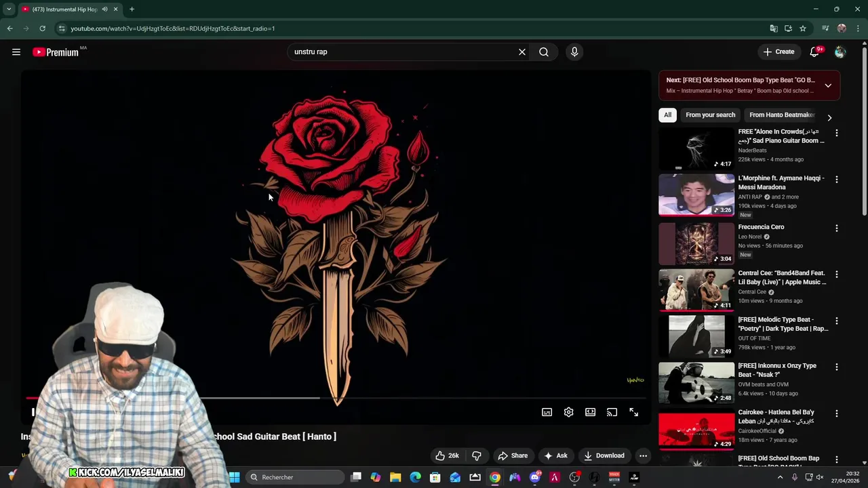This screenshot has width=868, height=488.
Task: Open Chrome media controls icon
Action: tap(825, 28)
